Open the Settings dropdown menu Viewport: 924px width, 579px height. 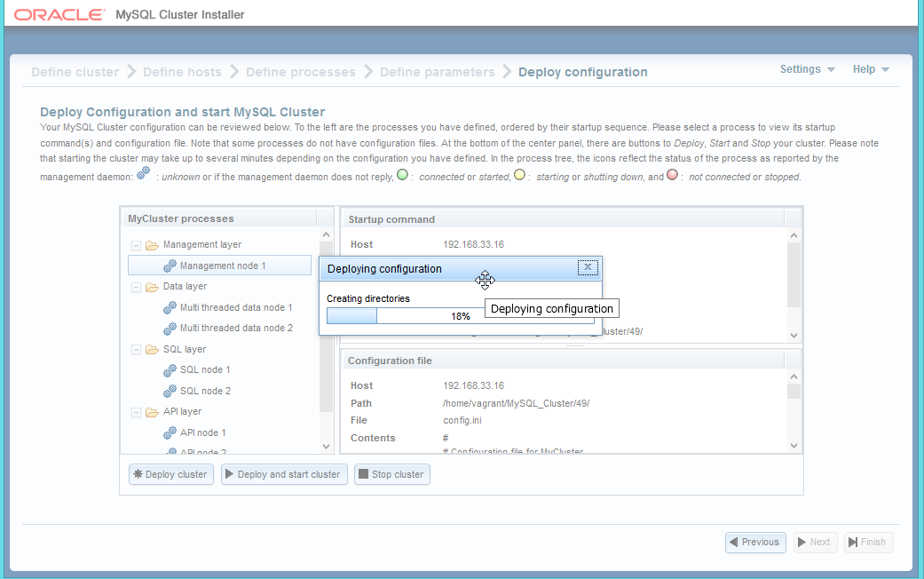point(808,69)
